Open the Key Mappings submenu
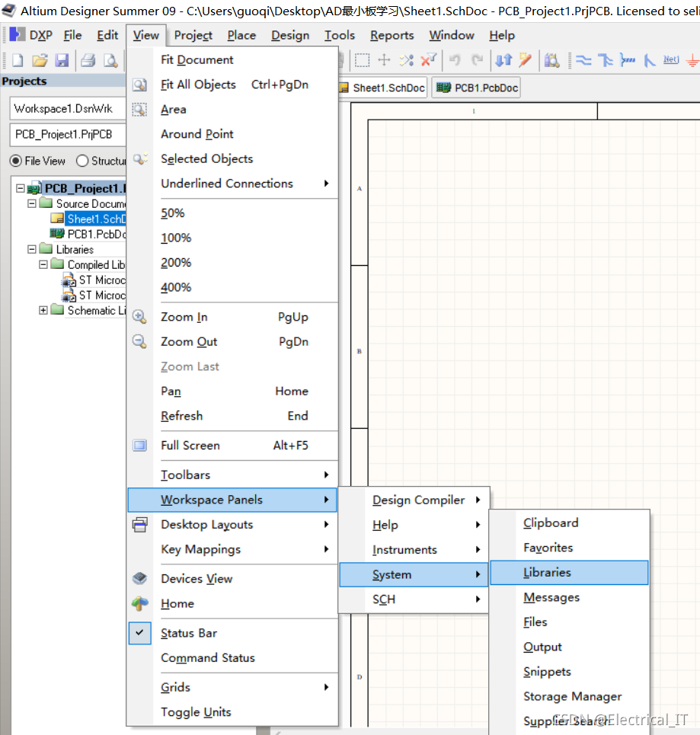 click(233, 549)
